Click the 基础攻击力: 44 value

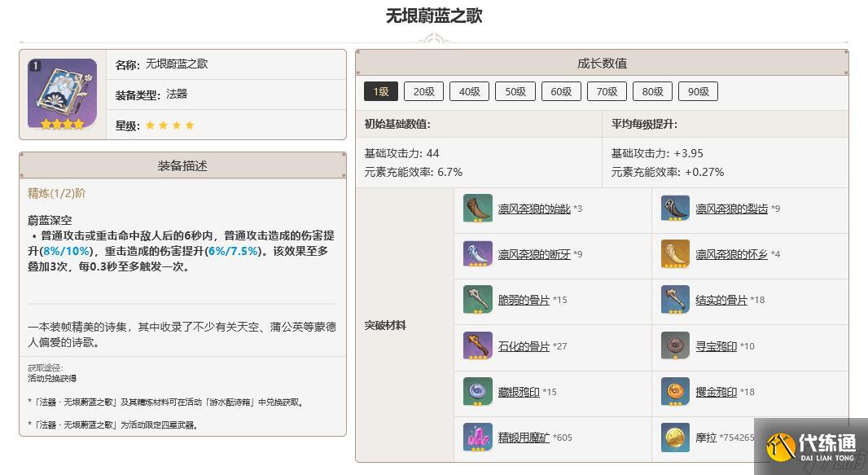click(x=402, y=153)
